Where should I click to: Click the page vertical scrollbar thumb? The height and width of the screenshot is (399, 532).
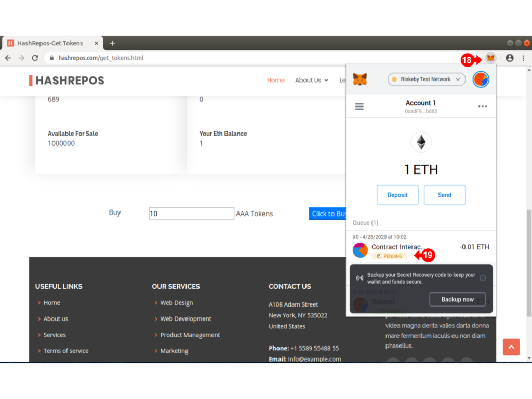529,263
